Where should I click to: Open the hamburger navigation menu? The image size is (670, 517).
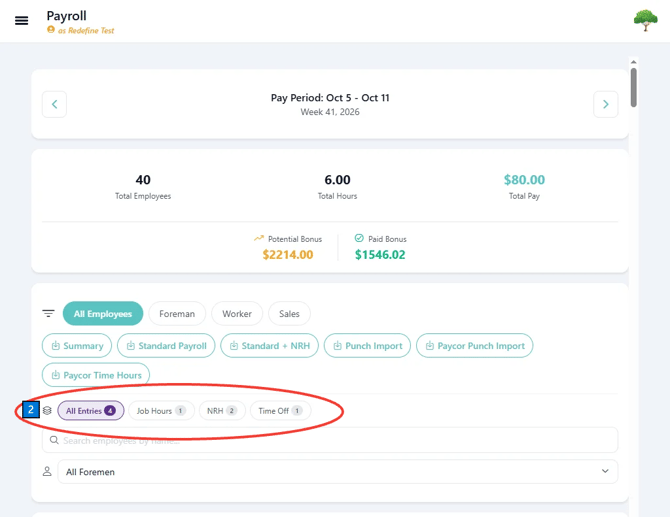[21, 21]
